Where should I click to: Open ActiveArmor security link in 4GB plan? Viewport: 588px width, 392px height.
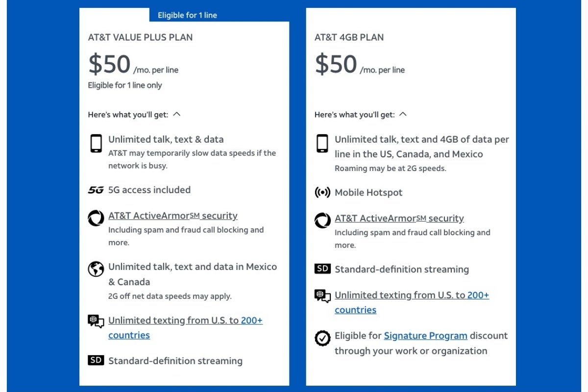click(399, 218)
